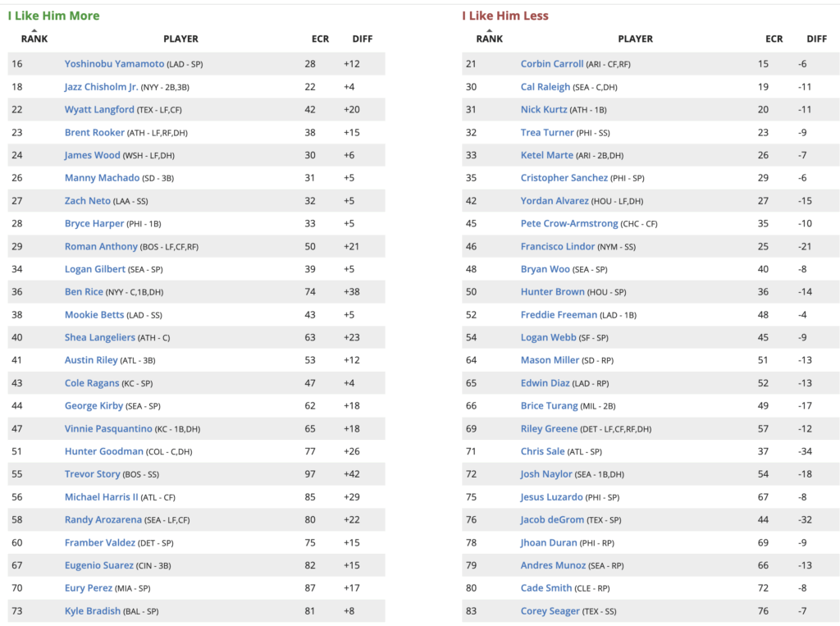Image resolution: width=840 pixels, height=626 pixels.
Task: Sort the I Like Him More table by ECR
Action: tap(320, 39)
